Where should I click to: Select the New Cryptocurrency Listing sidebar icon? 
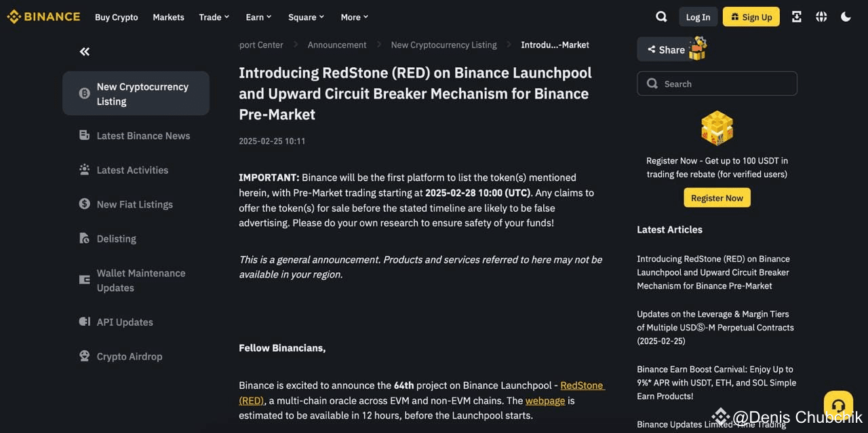pyautogui.click(x=83, y=94)
